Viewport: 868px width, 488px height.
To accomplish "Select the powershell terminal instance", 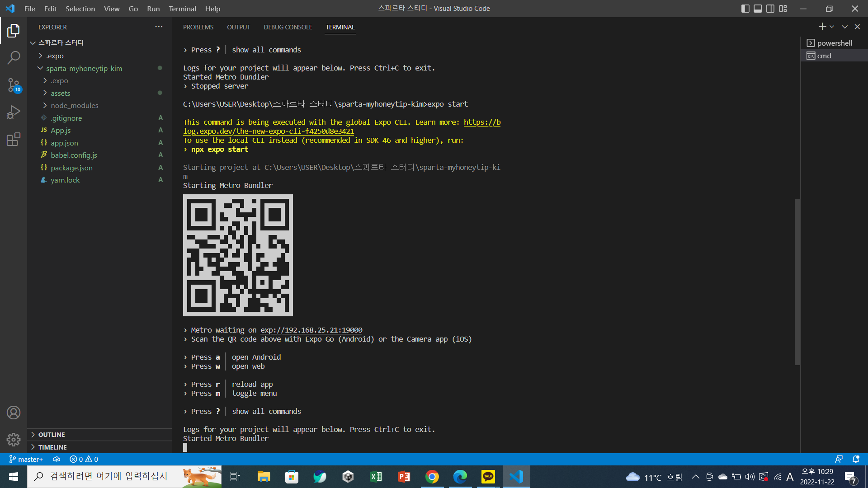I will coord(834,43).
